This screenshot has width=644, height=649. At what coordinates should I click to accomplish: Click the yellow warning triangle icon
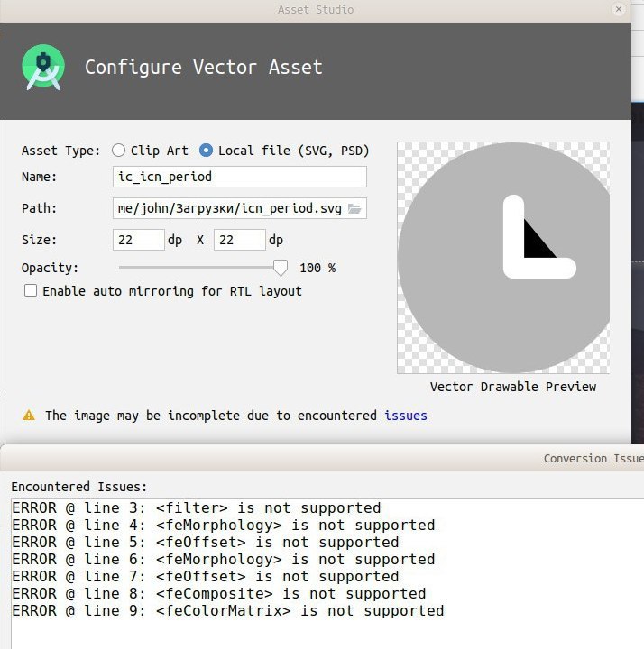(x=29, y=416)
